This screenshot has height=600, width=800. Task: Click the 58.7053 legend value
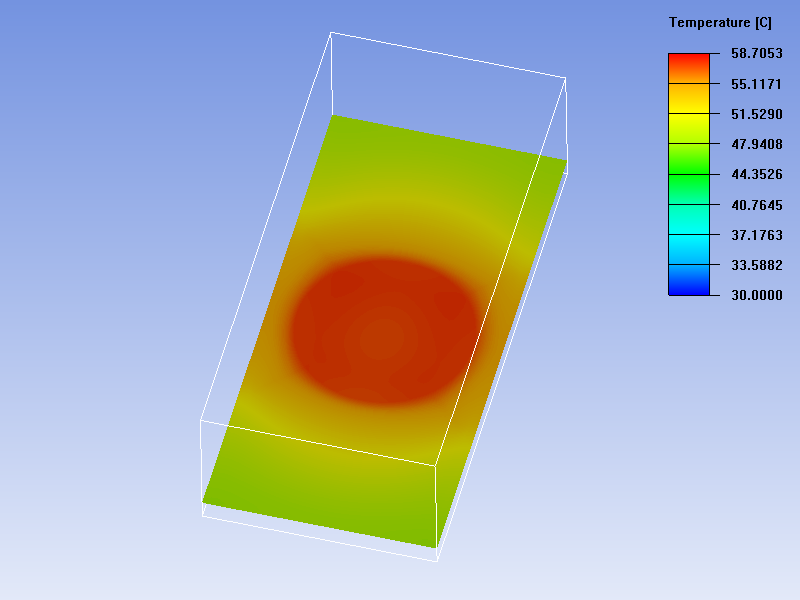tap(757, 54)
